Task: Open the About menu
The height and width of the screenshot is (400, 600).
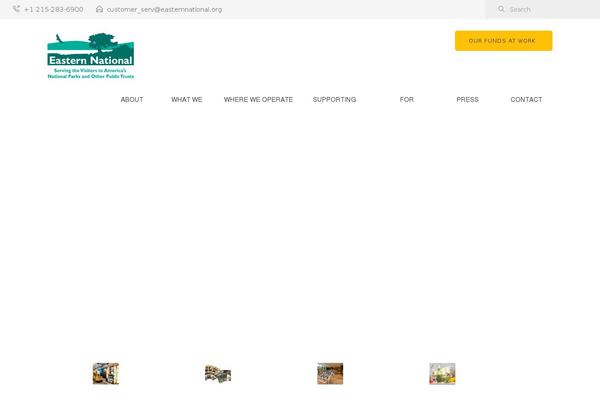Action: (x=132, y=100)
